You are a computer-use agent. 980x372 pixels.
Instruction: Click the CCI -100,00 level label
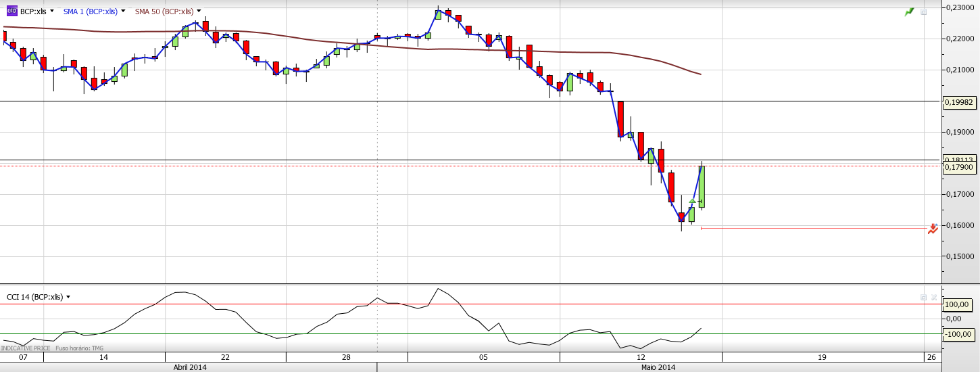click(958, 333)
